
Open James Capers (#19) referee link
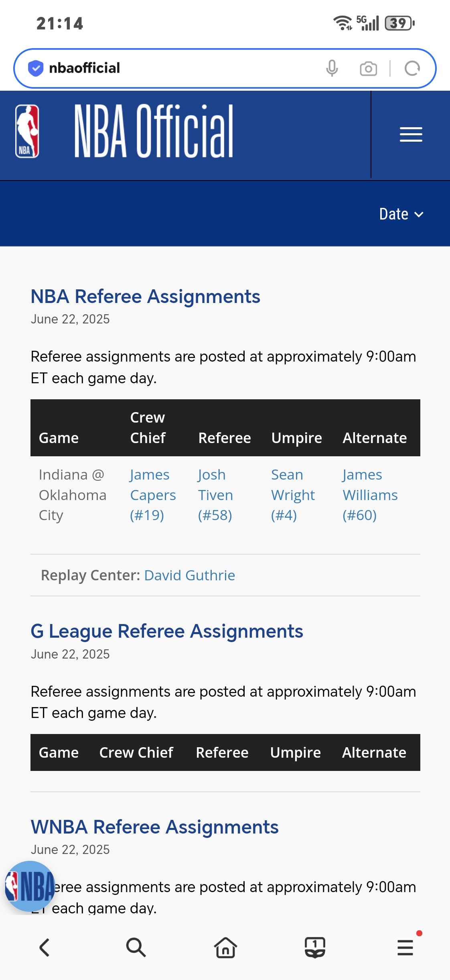point(153,495)
